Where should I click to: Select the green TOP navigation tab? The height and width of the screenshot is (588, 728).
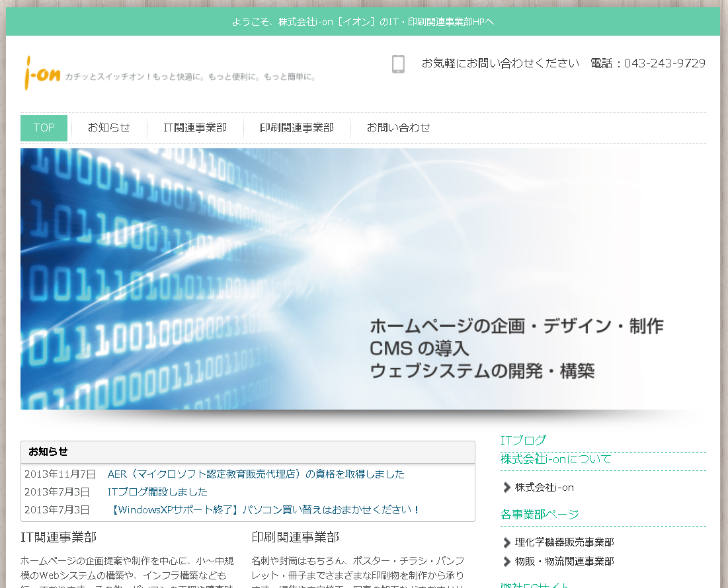tap(44, 128)
